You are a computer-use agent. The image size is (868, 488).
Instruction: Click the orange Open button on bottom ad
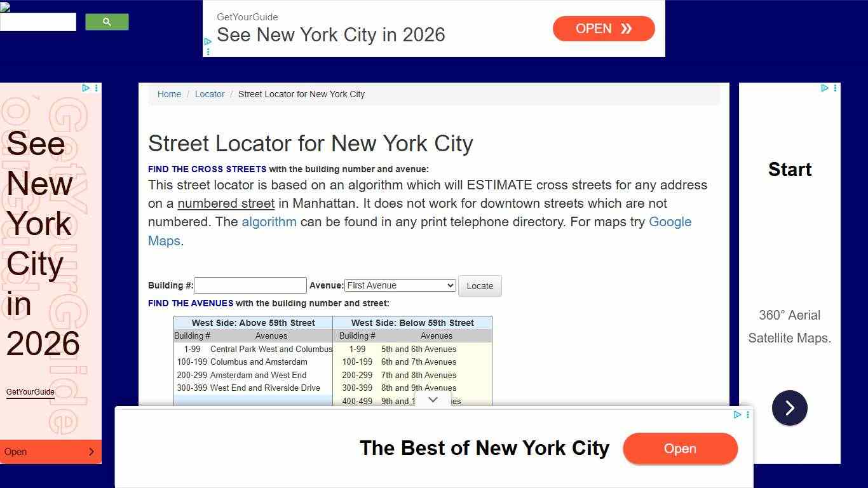coord(680,449)
